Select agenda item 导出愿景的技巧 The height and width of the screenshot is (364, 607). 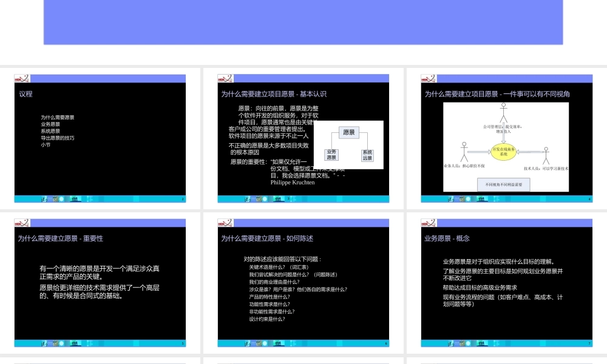coord(57,138)
